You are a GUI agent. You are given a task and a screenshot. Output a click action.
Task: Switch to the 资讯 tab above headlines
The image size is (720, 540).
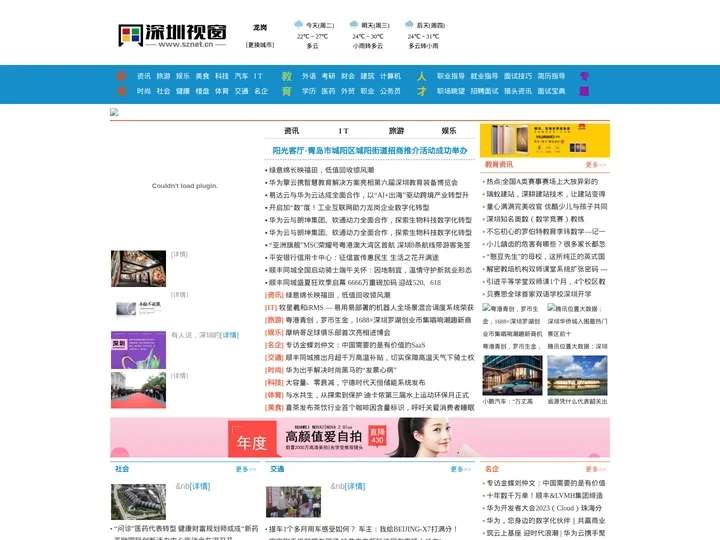click(x=291, y=131)
